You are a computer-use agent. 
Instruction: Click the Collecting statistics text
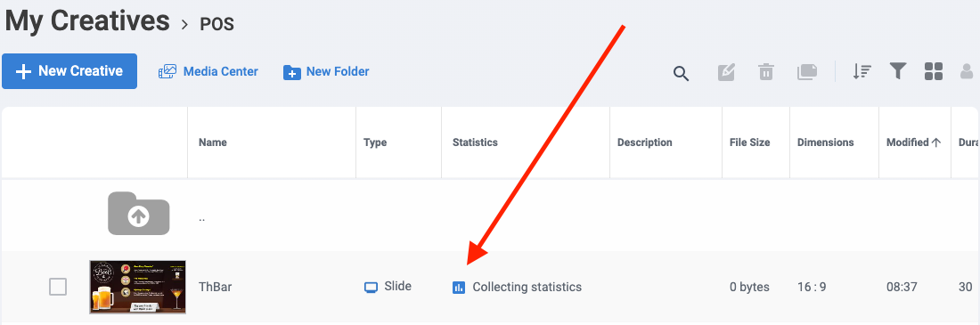point(527,287)
